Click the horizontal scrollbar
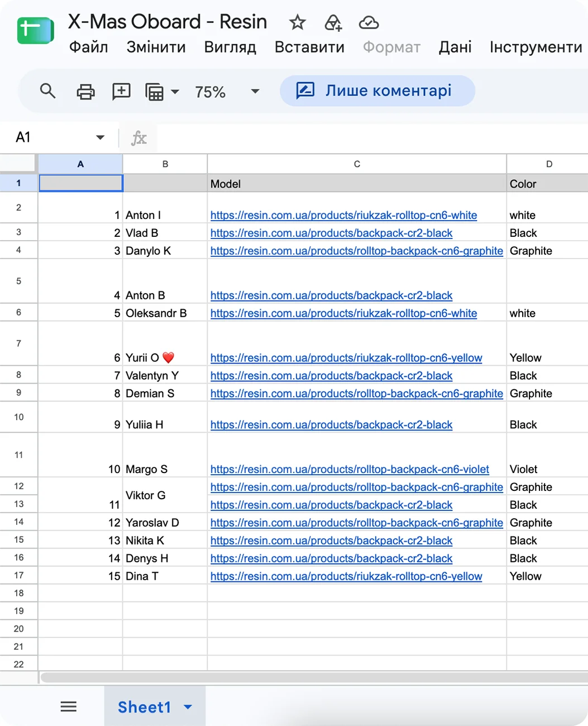 click(314, 678)
